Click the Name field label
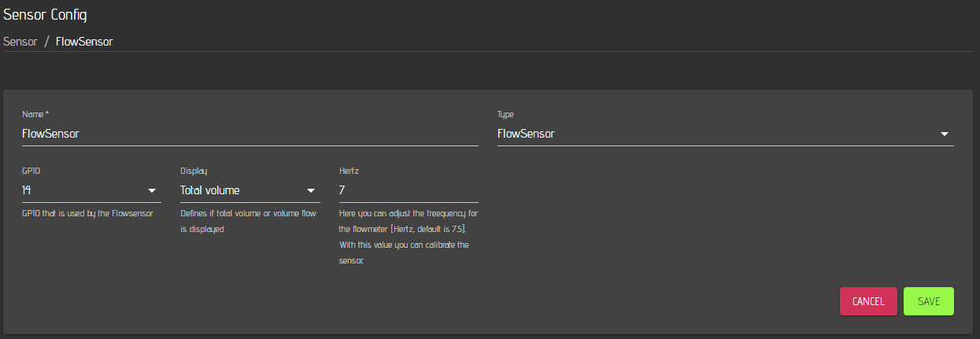The width and height of the screenshot is (980, 339). click(35, 114)
